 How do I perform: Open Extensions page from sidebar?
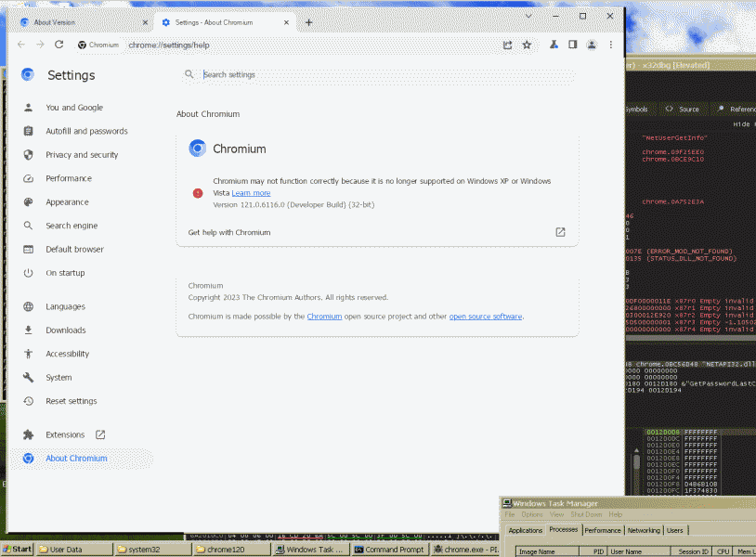(x=65, y=434)
